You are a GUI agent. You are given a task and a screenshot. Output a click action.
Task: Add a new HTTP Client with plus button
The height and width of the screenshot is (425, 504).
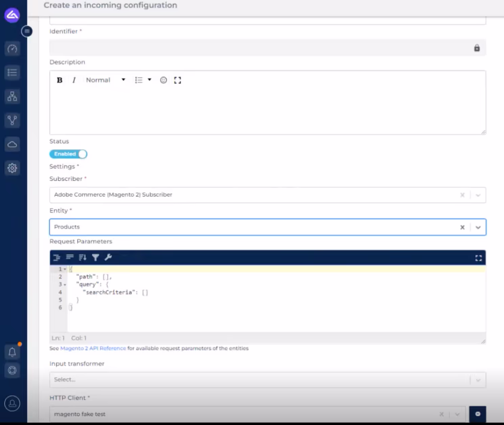point(478,414)
